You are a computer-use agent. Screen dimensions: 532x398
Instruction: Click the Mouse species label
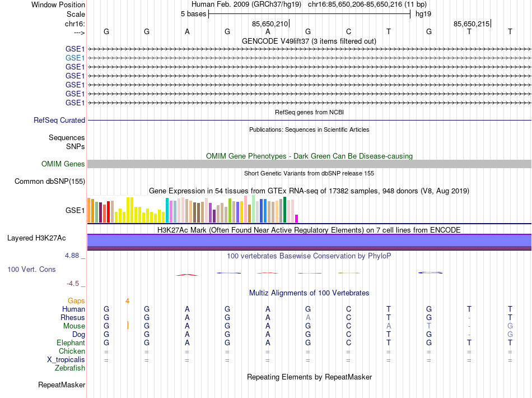coord(74,326)
